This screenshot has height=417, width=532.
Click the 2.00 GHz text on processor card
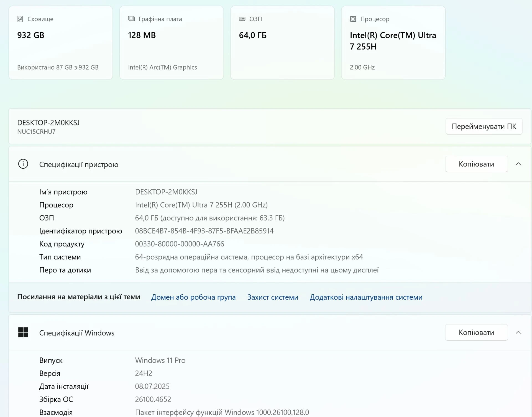click(362, 67)
